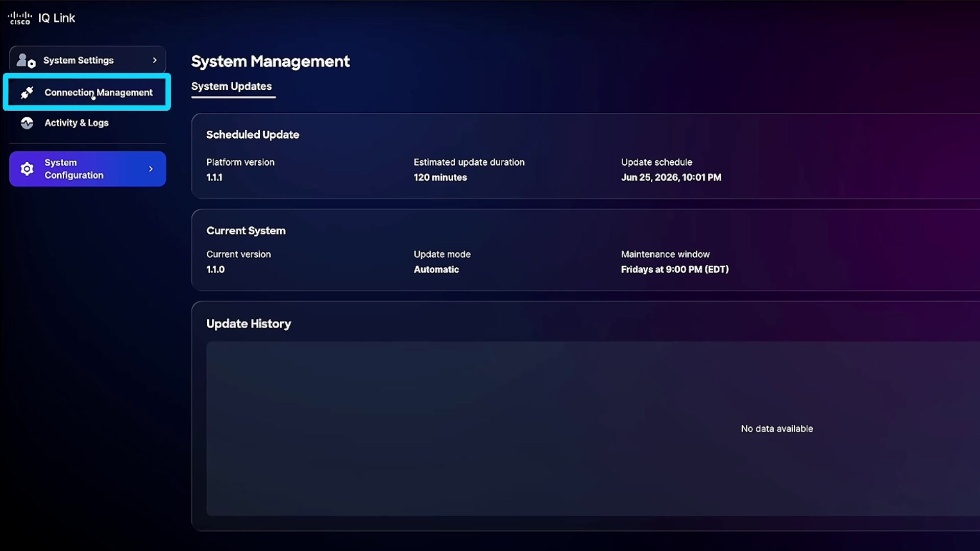Click Fridays at 9:00 PM (EDT) value

point(675,269)
